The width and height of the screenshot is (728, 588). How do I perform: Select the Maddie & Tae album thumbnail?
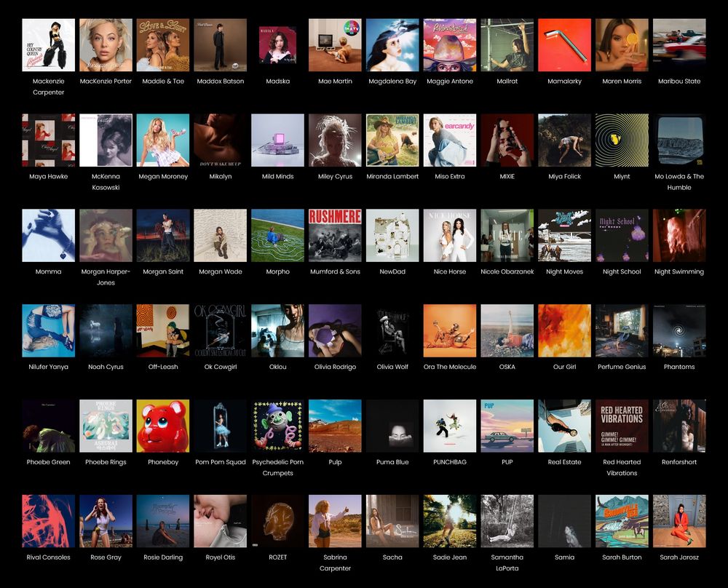click(x=163, y=45)
